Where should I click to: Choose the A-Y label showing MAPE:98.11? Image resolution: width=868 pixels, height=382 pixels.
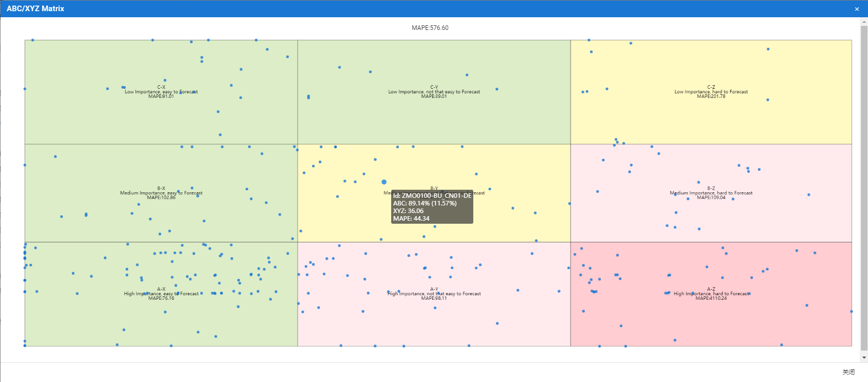[434, 294]
